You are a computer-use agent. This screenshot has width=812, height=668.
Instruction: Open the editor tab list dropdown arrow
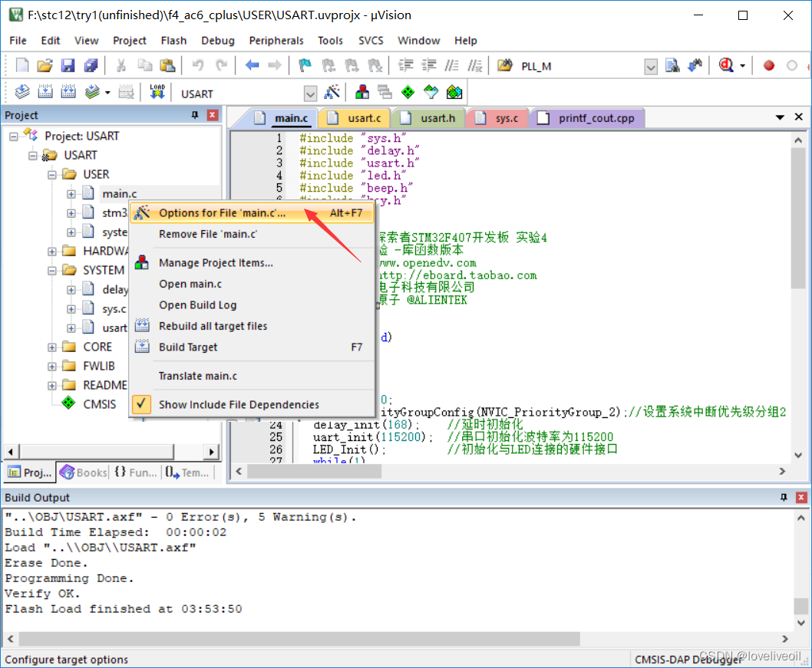pos(780,117)
